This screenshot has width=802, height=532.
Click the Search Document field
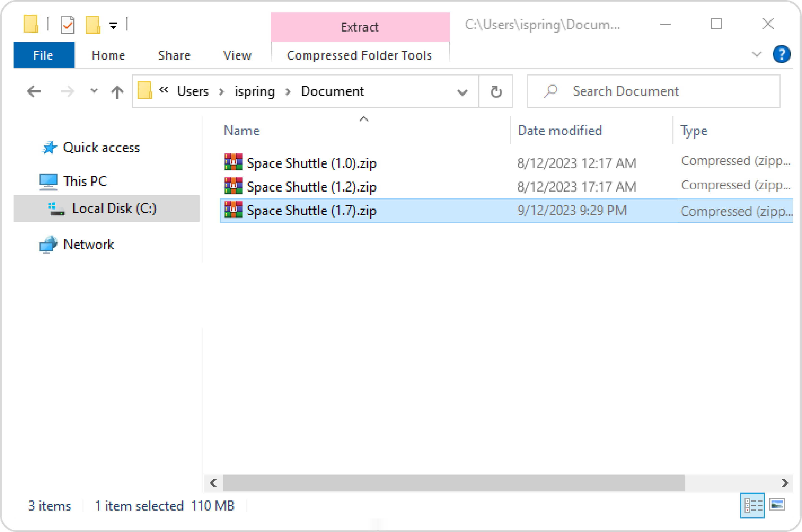point(653,91)
